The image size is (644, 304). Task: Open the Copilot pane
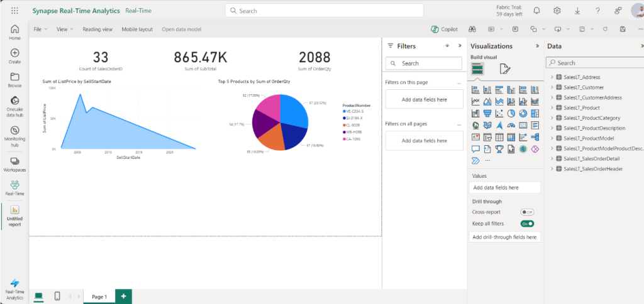[444, 29]
